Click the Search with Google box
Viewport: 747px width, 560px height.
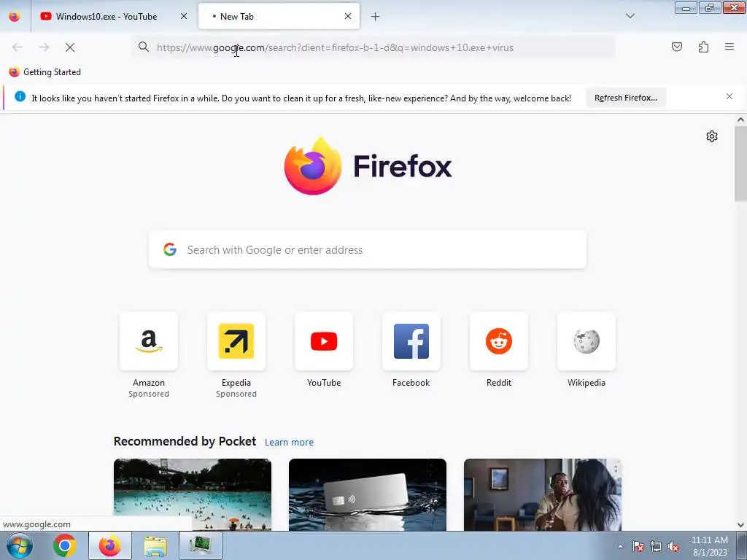tap(368, 250)
